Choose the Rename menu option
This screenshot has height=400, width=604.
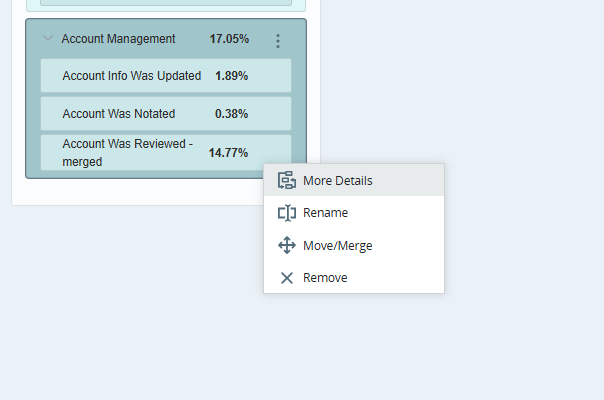click(x=325, y=213)
